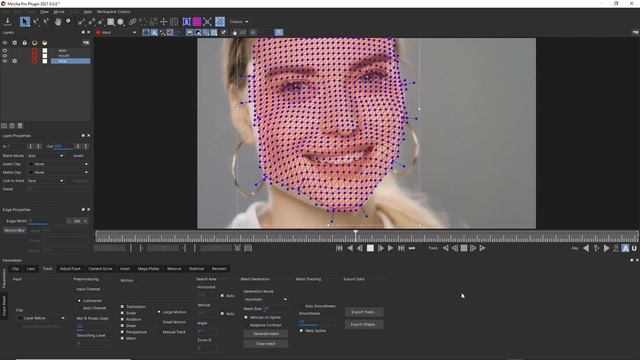Toggle the Mesh motion checkbox
640x360 pixels.
pyautogui.click(x=122, y=338)
